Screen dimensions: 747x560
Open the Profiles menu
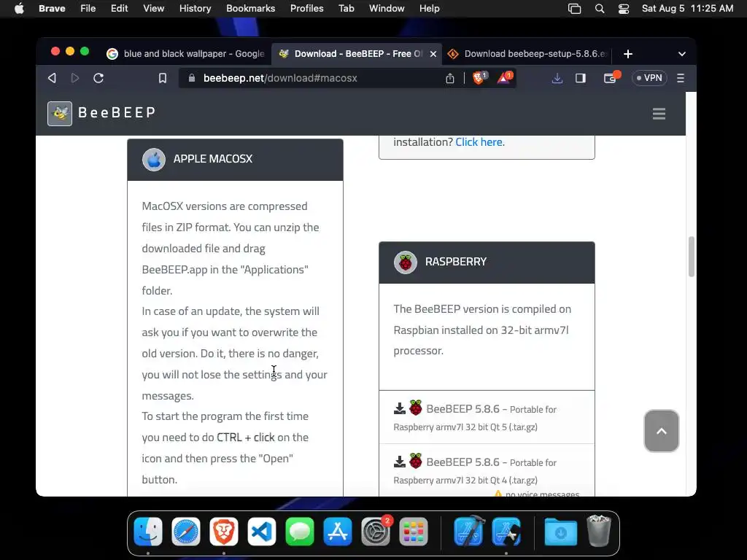pos(307,9)
